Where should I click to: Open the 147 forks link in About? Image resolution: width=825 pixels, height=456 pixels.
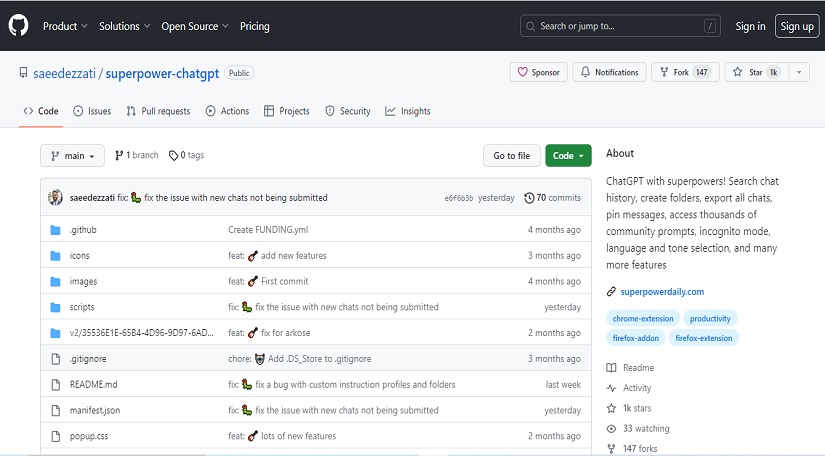point(640,449)
